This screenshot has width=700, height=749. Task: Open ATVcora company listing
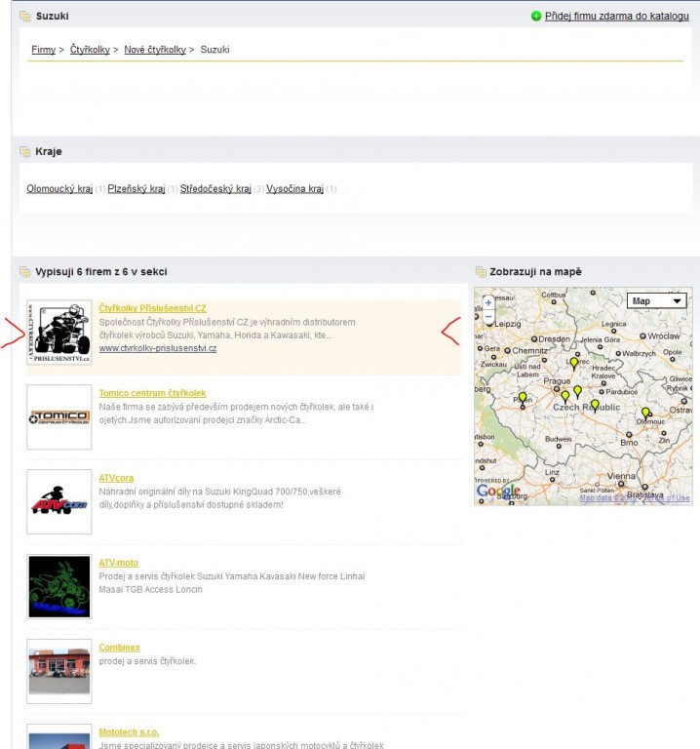116,478
